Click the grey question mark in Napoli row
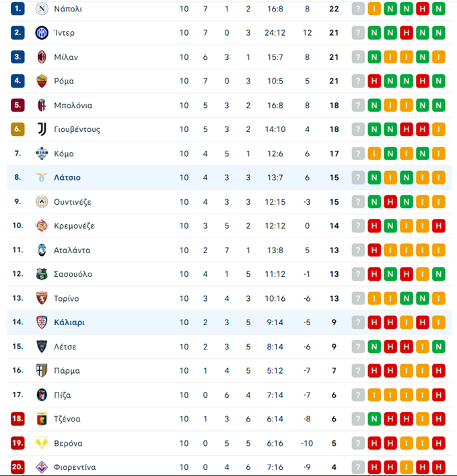This screenshot has width=457, height=476. 358,9
